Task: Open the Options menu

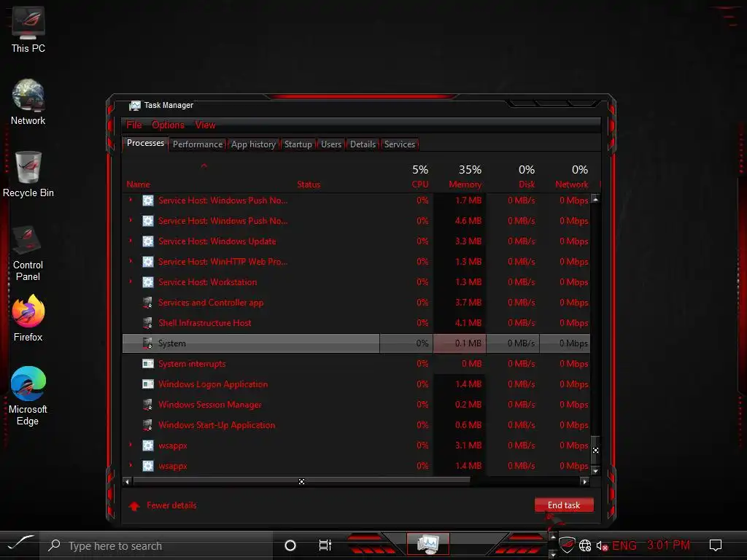Action: [169, 125]
